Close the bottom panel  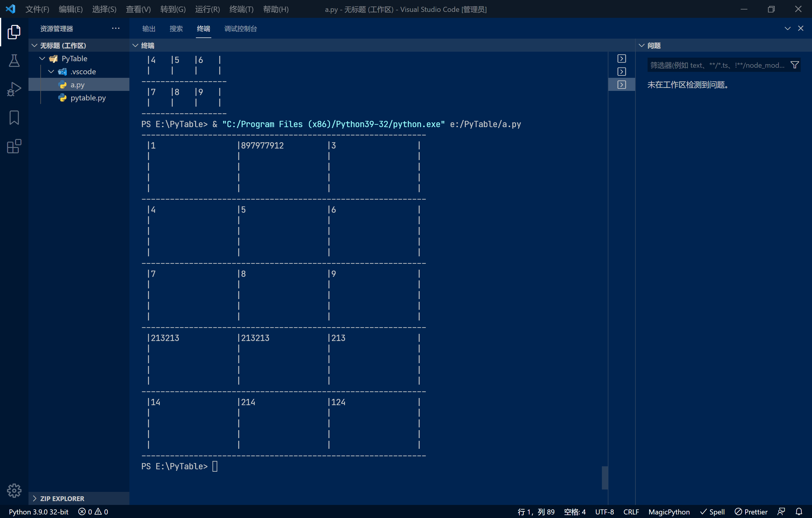coord(800,28)
